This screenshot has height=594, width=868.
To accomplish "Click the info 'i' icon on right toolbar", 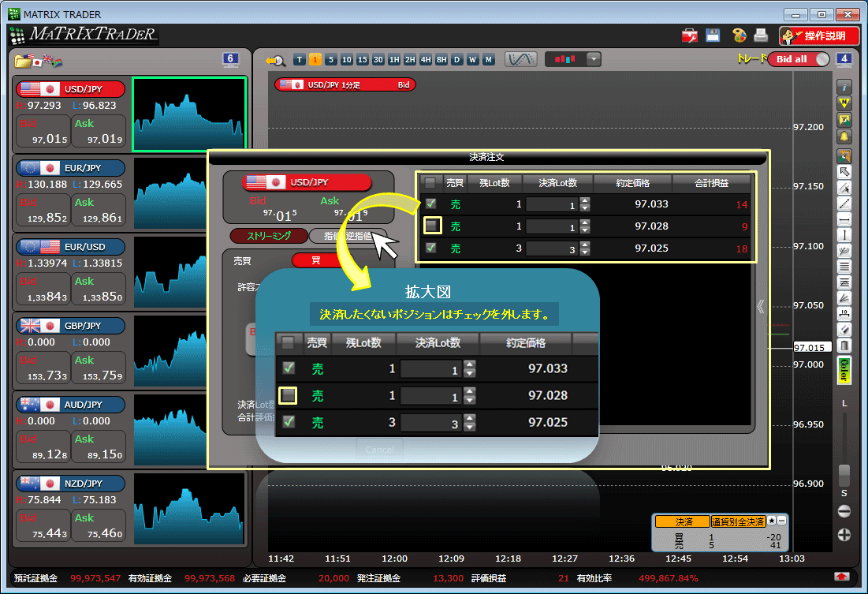I will [x=844, y=87].
